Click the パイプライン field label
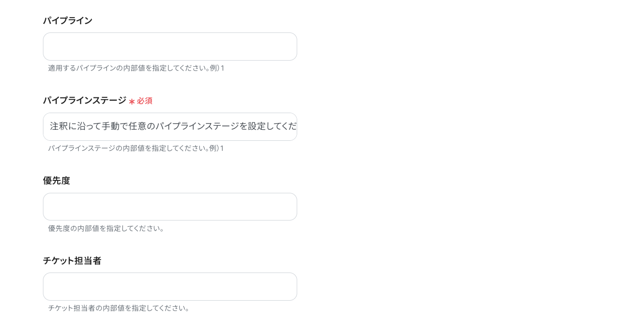 point(68,21)
